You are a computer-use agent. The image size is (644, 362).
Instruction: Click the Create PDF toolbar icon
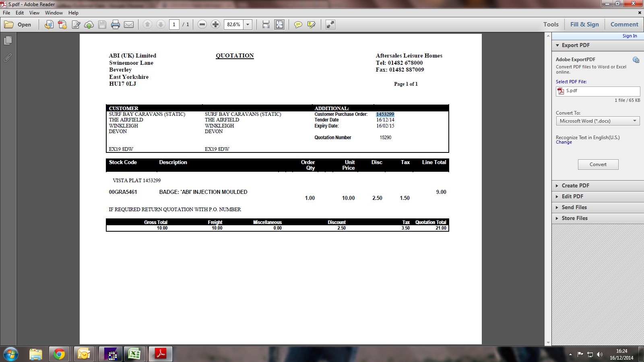point(62,25)
